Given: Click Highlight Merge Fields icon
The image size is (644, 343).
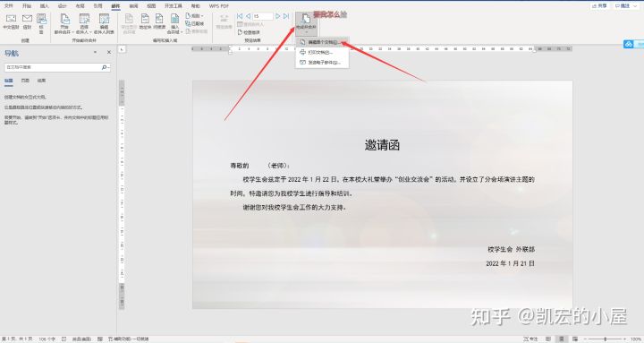Looking at the screenshot, I should click(129, 23).
